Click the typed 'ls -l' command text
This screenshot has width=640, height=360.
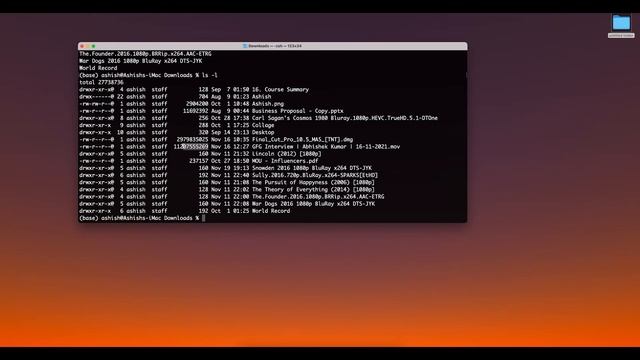[x=210, y=75]
